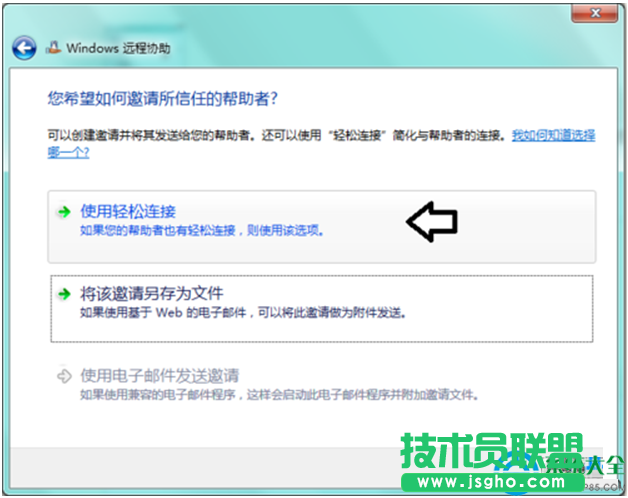Click the 如果使用基于 Web 的电子邮件 description
628x498 pixels.
[243, 313]
